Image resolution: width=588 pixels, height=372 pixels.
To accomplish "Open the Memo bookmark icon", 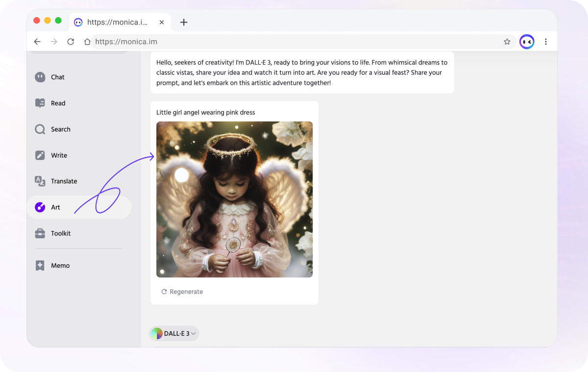I will coord(40,265).
